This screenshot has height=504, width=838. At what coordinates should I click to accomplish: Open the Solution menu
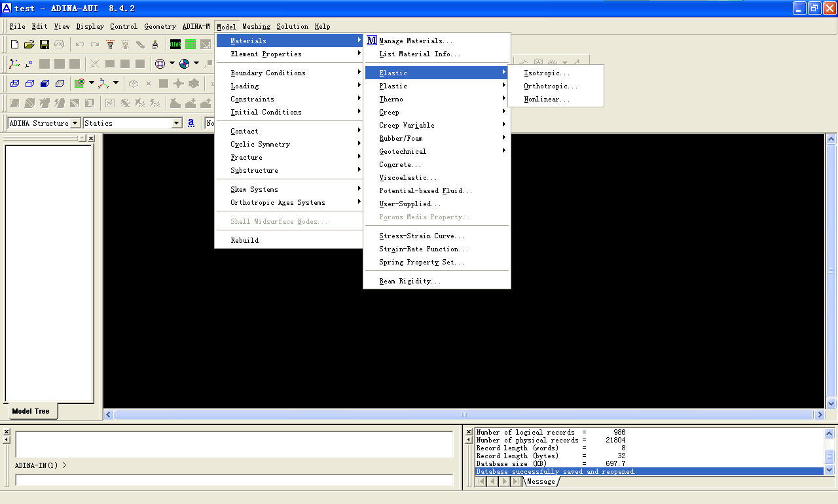click(x=292, y=27)
